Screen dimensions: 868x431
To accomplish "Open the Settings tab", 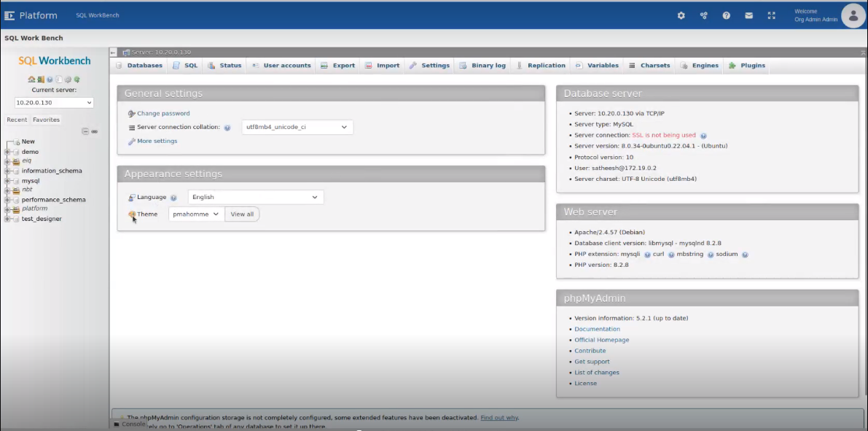I will click(x=429, y=66).
